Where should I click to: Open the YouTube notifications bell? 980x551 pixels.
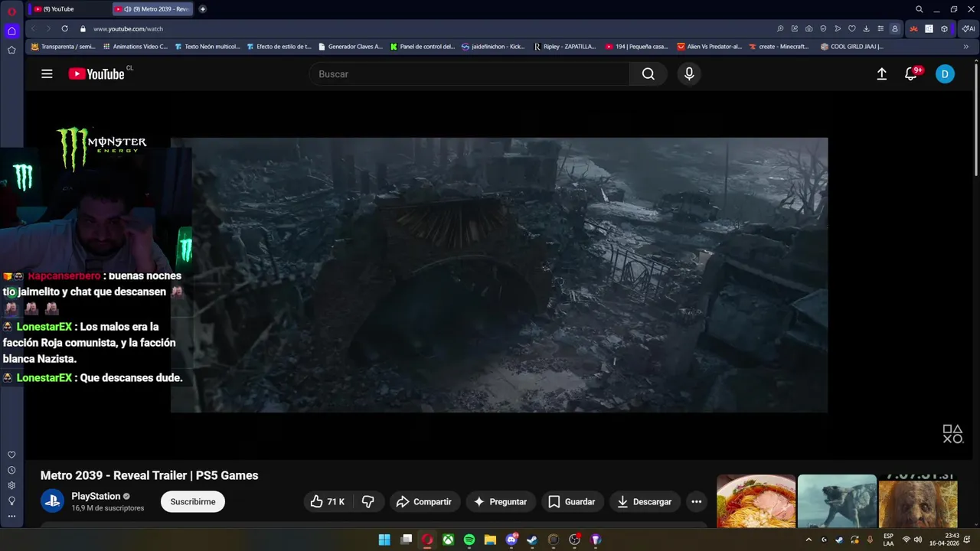[910, 74]
